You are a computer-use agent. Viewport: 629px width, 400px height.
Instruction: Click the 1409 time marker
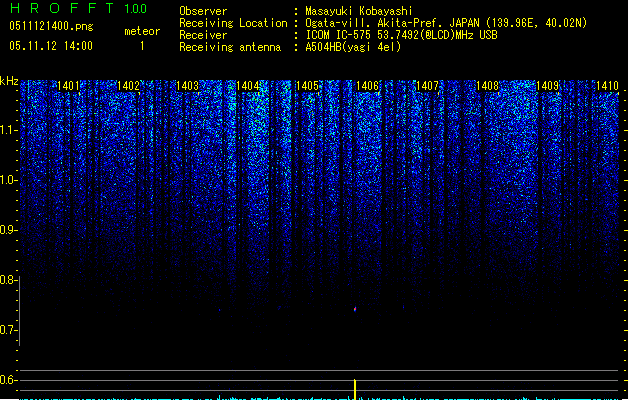pyautogui.click(x=548, y=86)
